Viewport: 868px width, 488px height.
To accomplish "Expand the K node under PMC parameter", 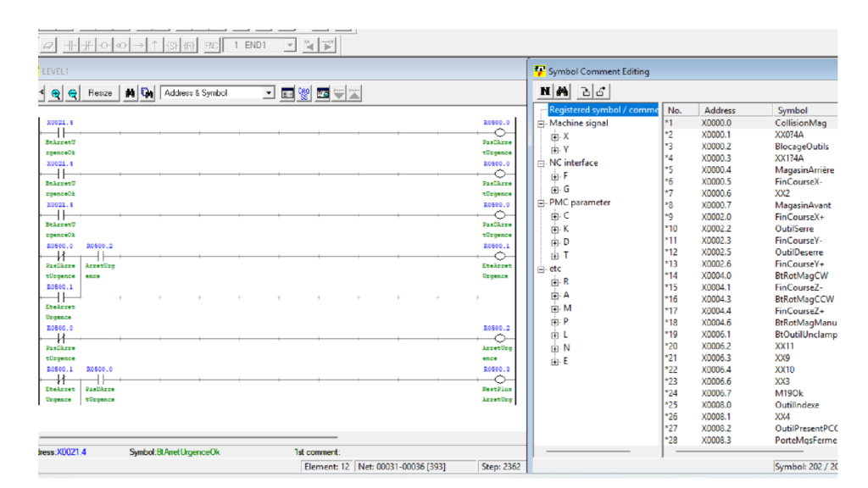I will 554,230.
